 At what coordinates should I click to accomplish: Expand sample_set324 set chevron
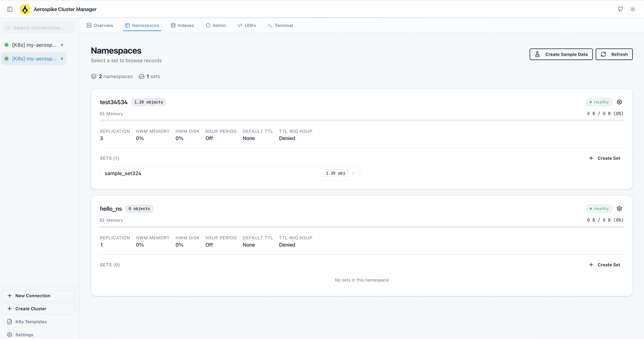(353, 173)
